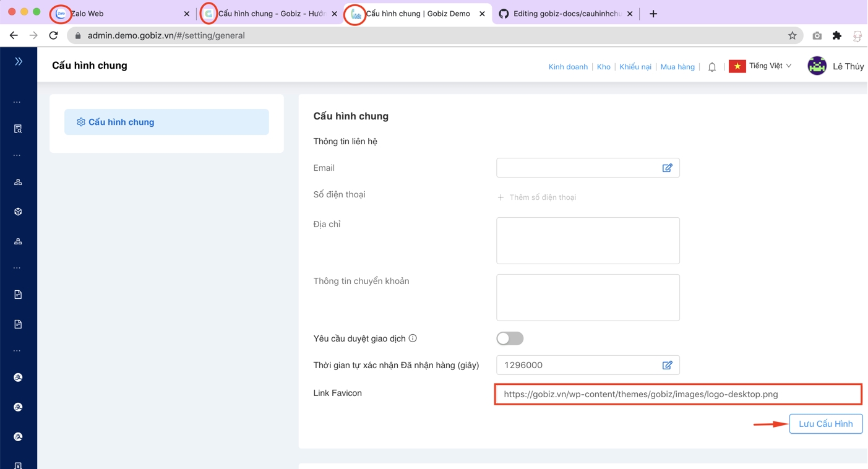Bookmark this page with the star icon

[792, 36]
